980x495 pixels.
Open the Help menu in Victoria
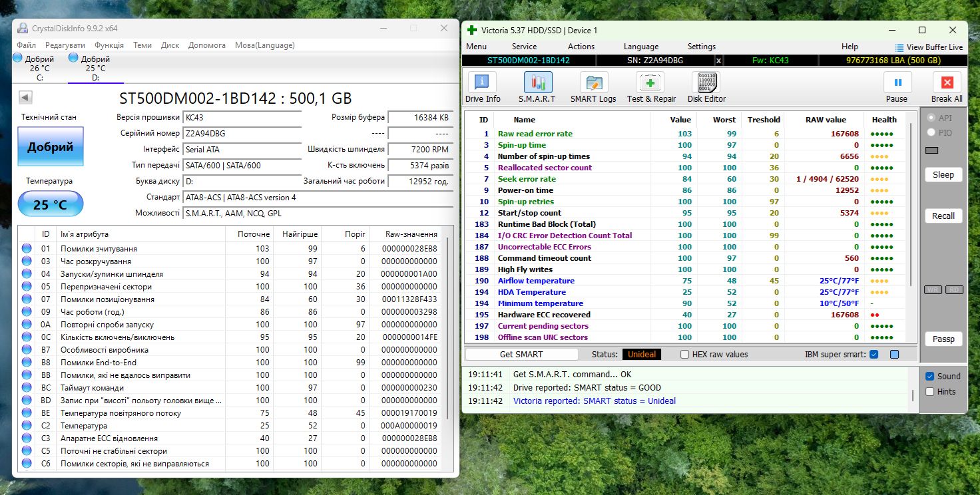pyautogui.click(x=850, y=47)
